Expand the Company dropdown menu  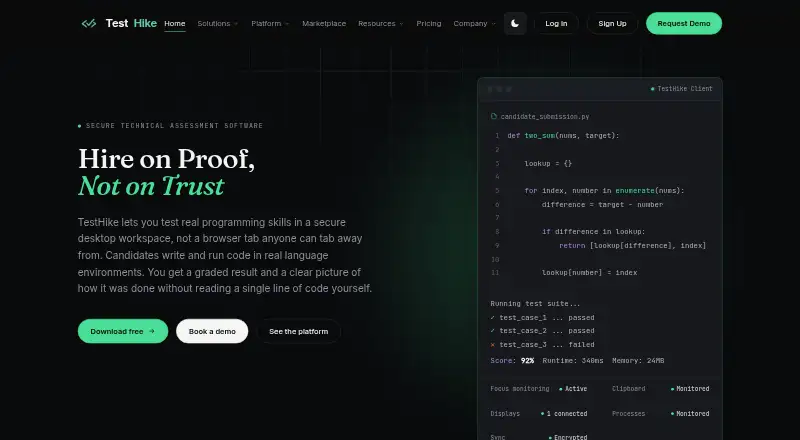[x=474, y=23]
